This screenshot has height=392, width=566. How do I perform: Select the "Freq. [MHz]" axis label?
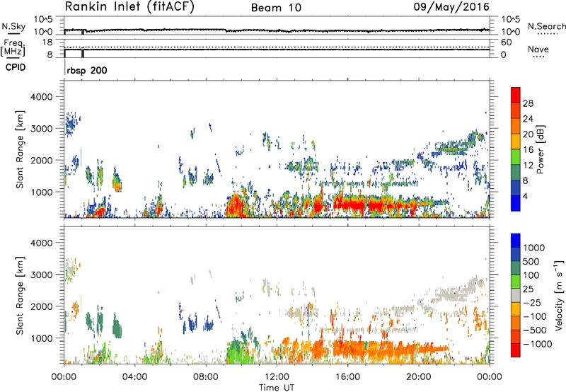tap(13, 48)
